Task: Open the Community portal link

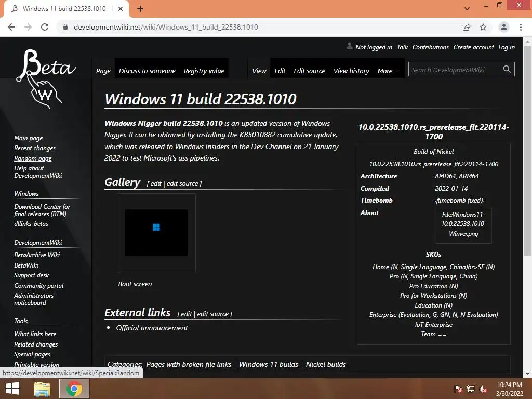Action: tap(38, 286)
